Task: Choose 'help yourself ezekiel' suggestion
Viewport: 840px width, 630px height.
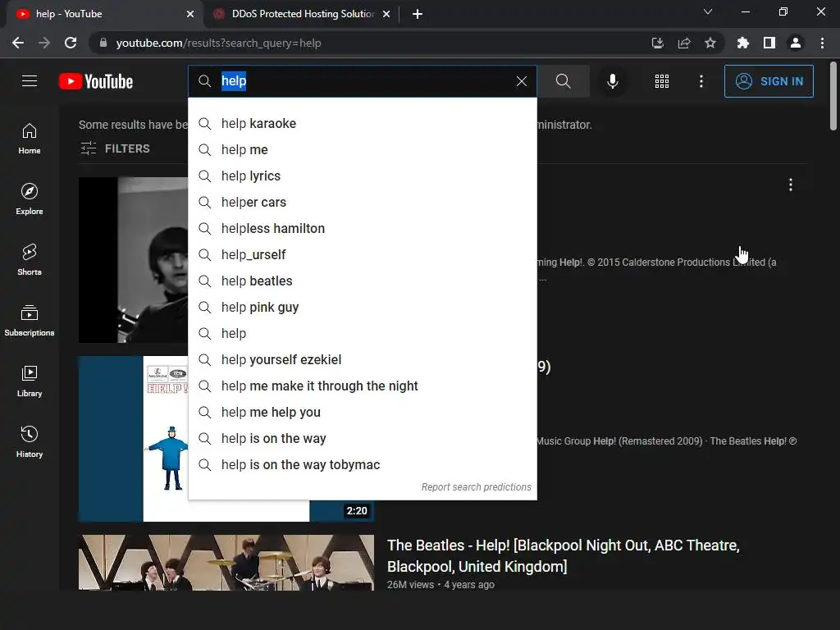Action: [362, 359]
